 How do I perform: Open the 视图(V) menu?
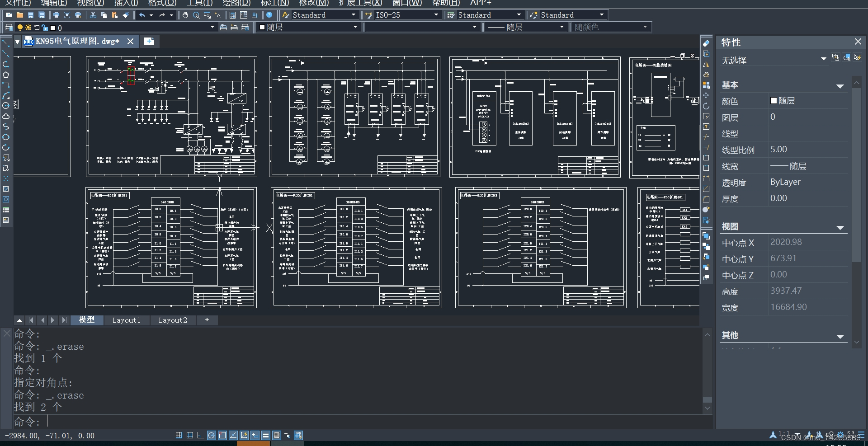(x=91, y=3)
